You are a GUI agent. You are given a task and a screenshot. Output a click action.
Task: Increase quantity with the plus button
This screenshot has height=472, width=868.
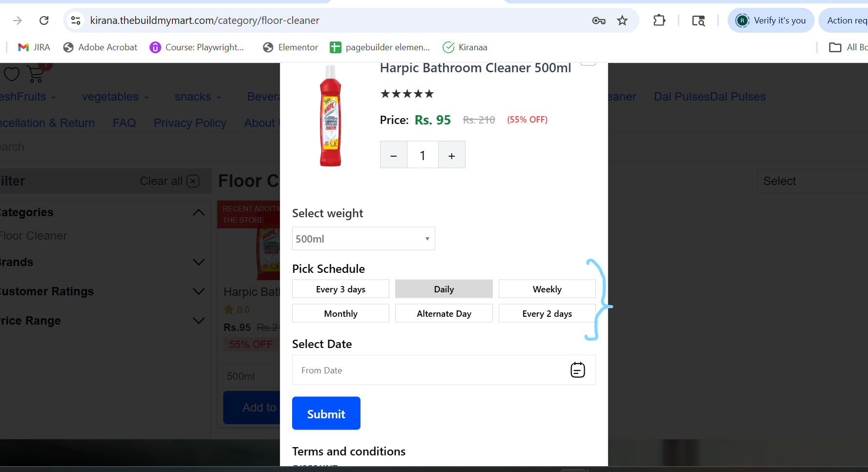tap(452, 155)
